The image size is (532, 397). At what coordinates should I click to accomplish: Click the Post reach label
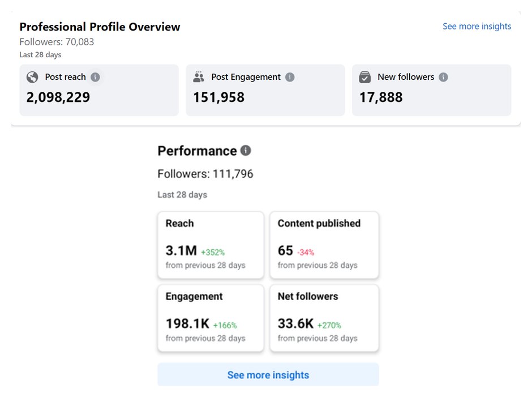coord(66,77)
